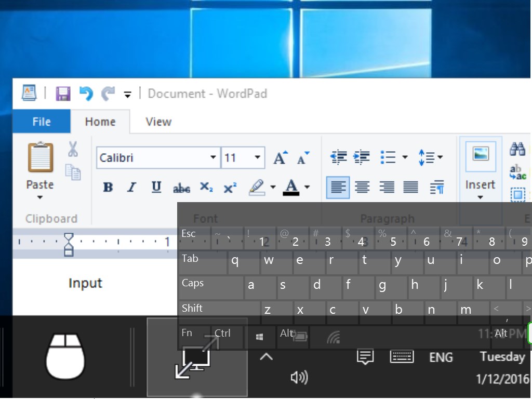The height and width of the screenshot is (399, 532).
Task: Copy the selection with the copy icon
Action: tap(73, 172)
